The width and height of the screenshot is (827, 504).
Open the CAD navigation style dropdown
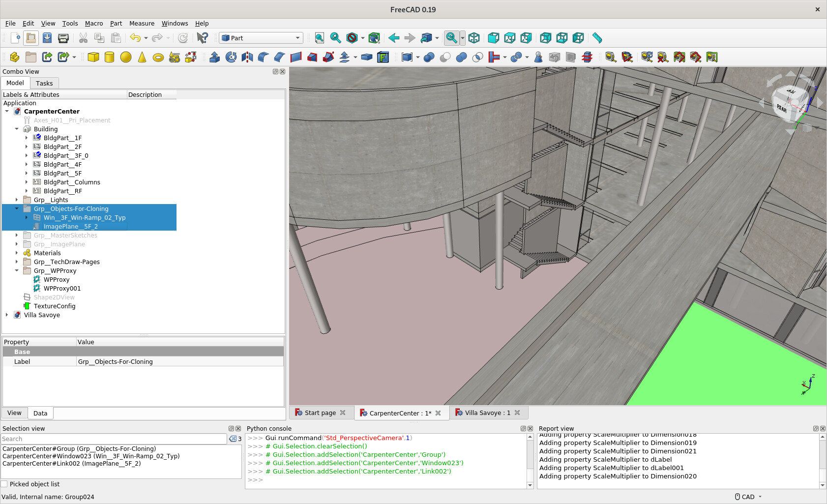click(x=748, y=497)
